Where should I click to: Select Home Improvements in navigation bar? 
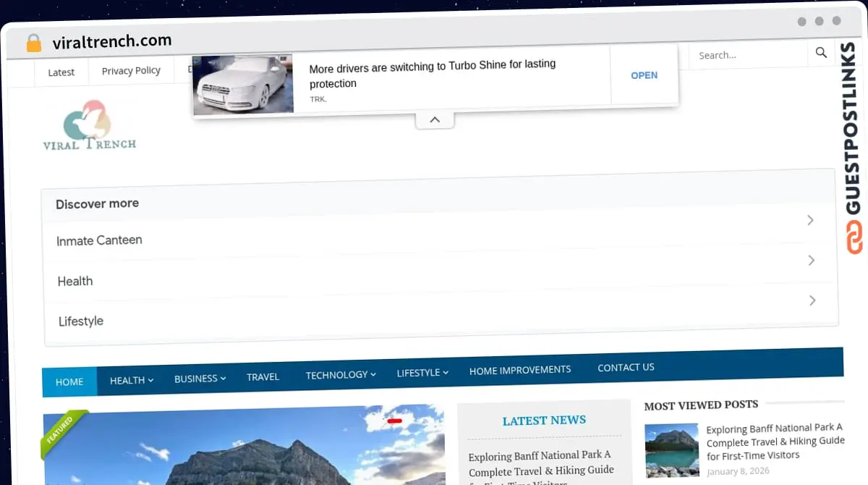(519, 370)
